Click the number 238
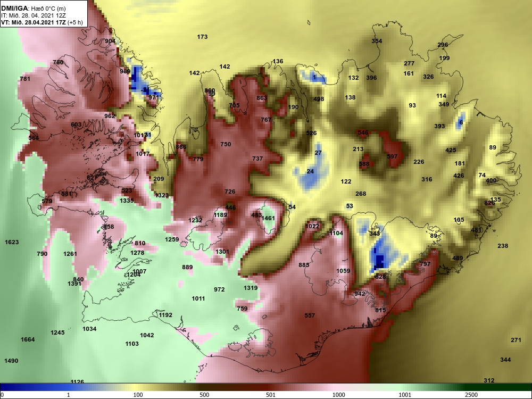This screenshot has width=532, height=399. coord(503,246)
